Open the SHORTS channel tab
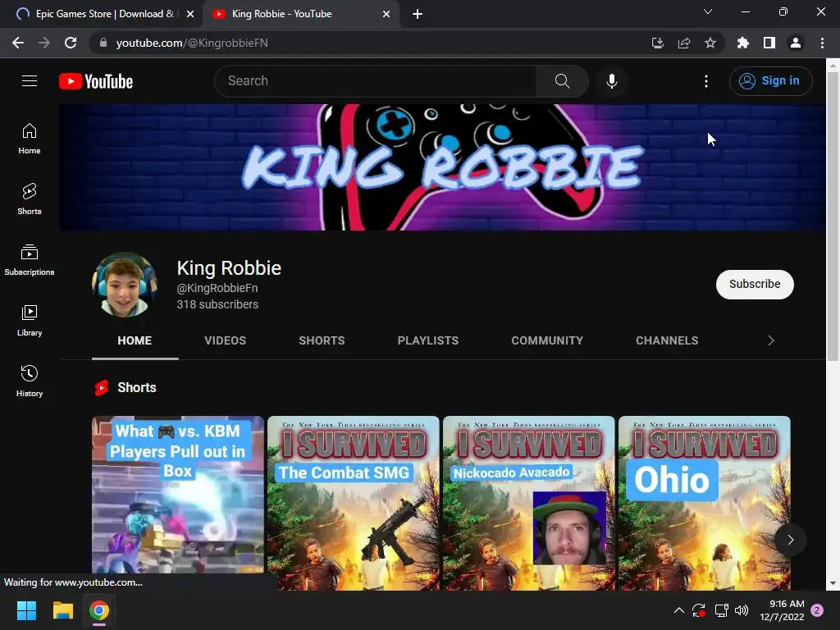The height and width of the screenshot is (630, 840). tap(322, 340)
